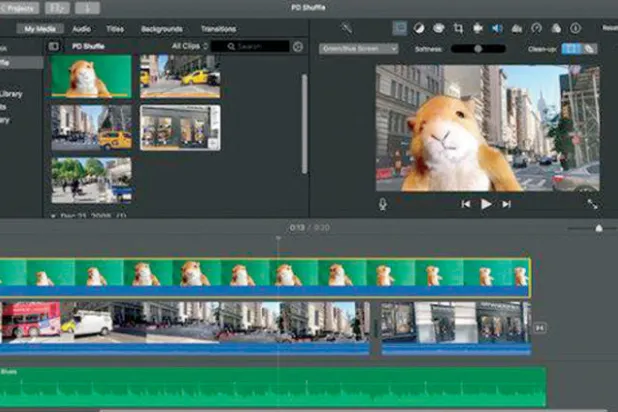Select the Clean-up eraser tool toggle
The width and height of the screenshot is (618, 412).
(588, 48)
